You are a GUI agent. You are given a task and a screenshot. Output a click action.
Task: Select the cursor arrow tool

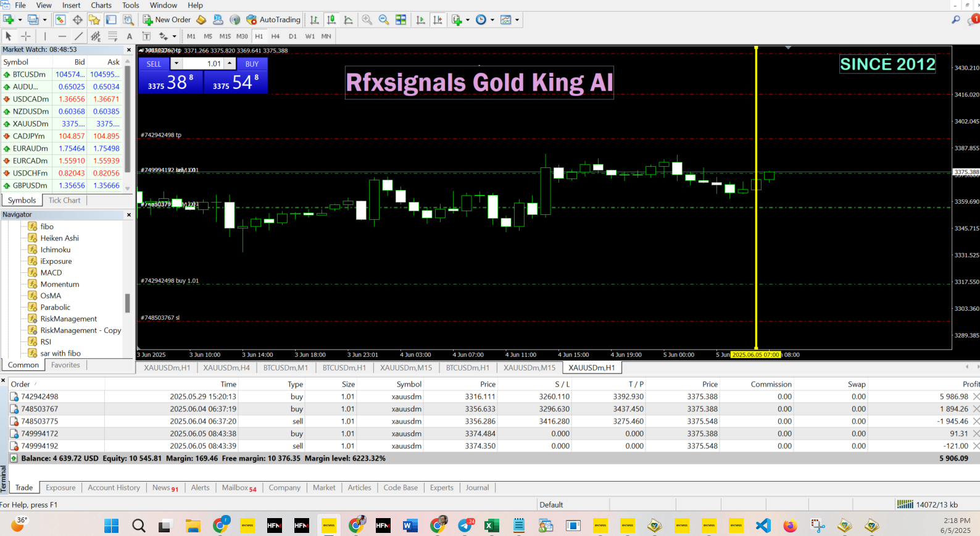[9, 36]
